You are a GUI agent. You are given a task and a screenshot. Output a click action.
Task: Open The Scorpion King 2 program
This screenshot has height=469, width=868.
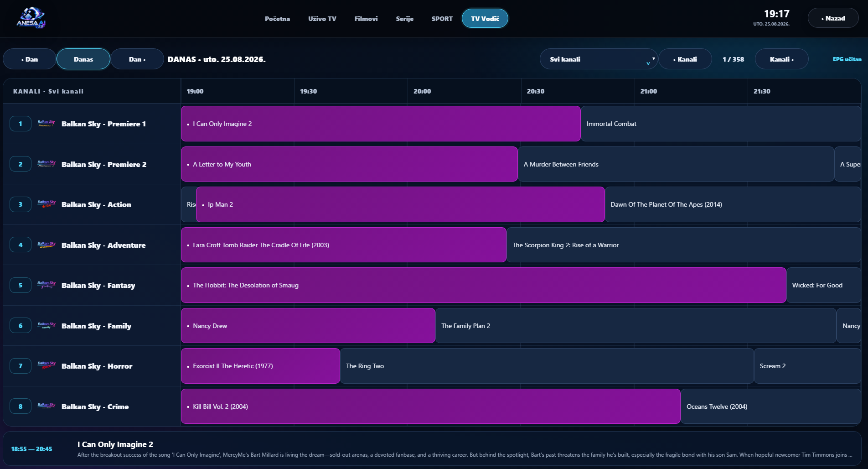684,245
